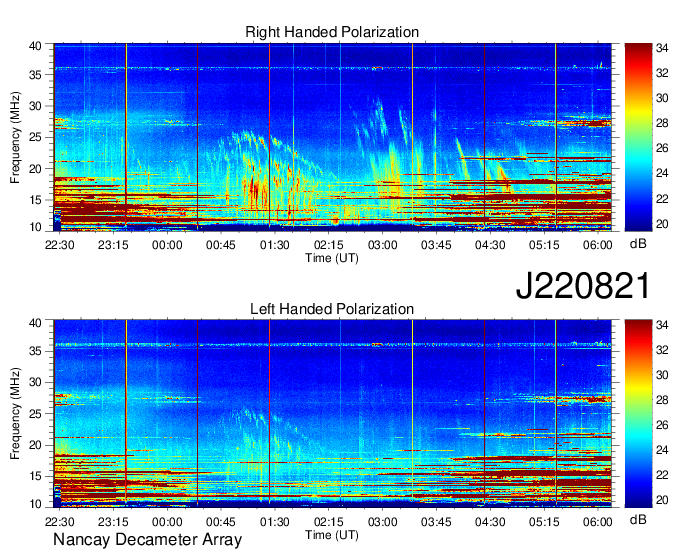Click the dB unit label of Right Handed color bar
The image size is (680, 552).
point(638,244)
